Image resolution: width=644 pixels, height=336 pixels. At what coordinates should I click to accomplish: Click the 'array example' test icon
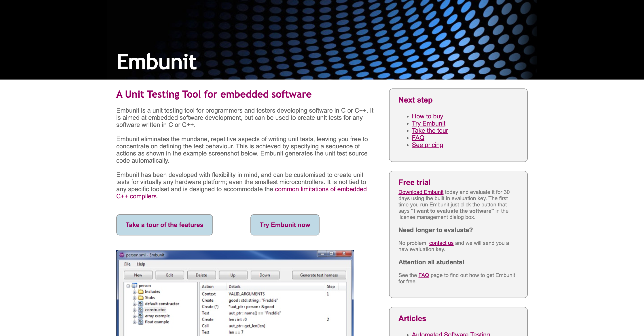tap(141, 316)
